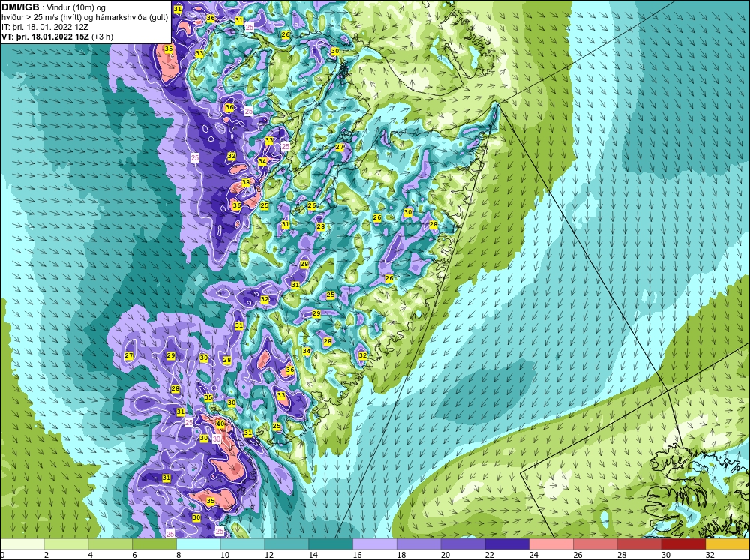Click the 2–4 m/s legend color swatch

[67, 544]
